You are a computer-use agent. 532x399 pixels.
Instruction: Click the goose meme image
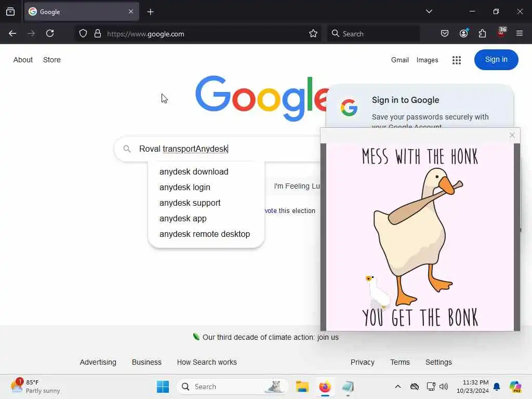pos(420,237)
